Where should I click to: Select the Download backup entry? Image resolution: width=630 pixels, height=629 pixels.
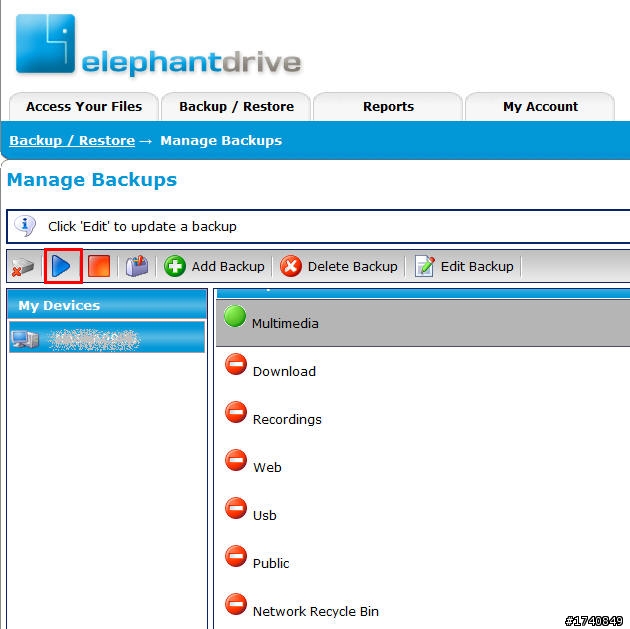(284, 372)
